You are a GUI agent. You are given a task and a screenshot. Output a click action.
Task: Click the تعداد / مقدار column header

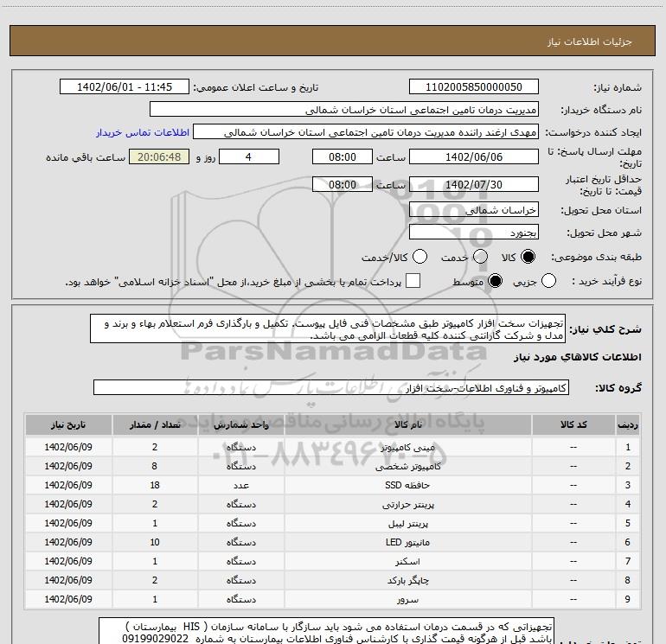155,425
